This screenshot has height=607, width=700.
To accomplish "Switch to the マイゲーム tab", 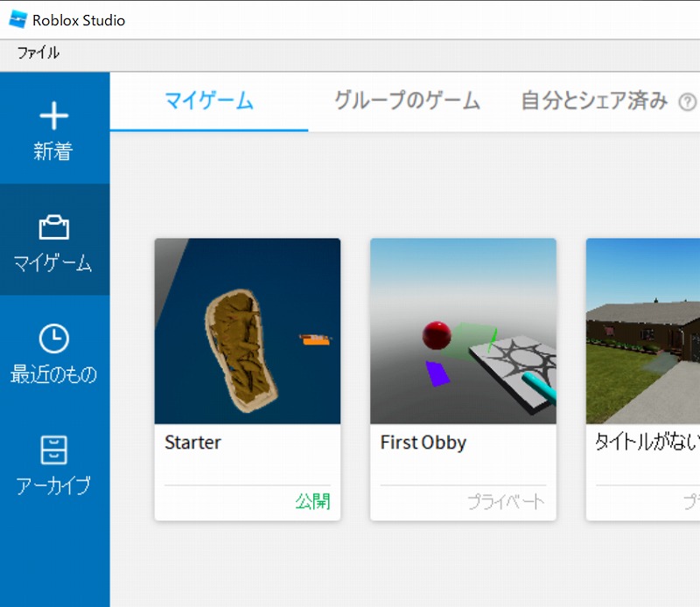I will (209, 101).
